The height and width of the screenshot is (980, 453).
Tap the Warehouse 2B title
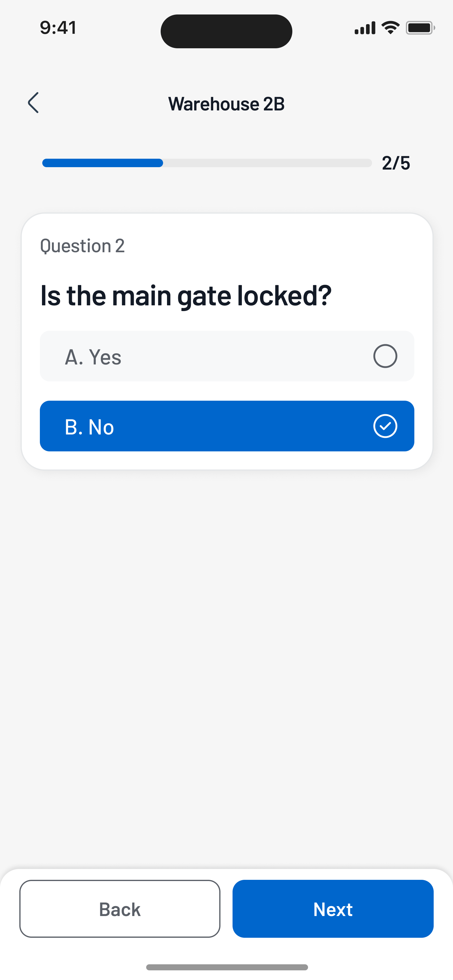[226, 103]
